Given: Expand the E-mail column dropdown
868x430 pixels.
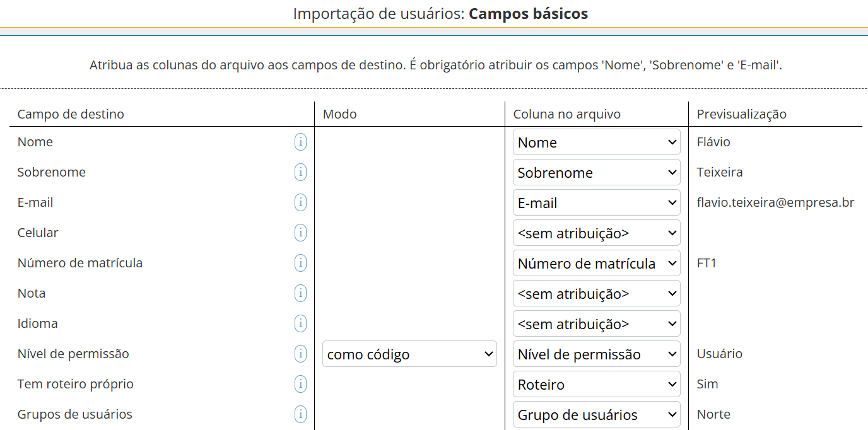Looking at the screenshot, I should [595, 202].
